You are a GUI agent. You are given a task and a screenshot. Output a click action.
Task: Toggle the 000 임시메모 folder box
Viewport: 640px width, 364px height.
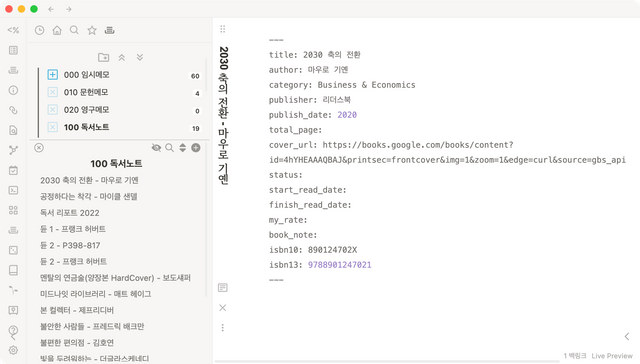tap(52, 75)
